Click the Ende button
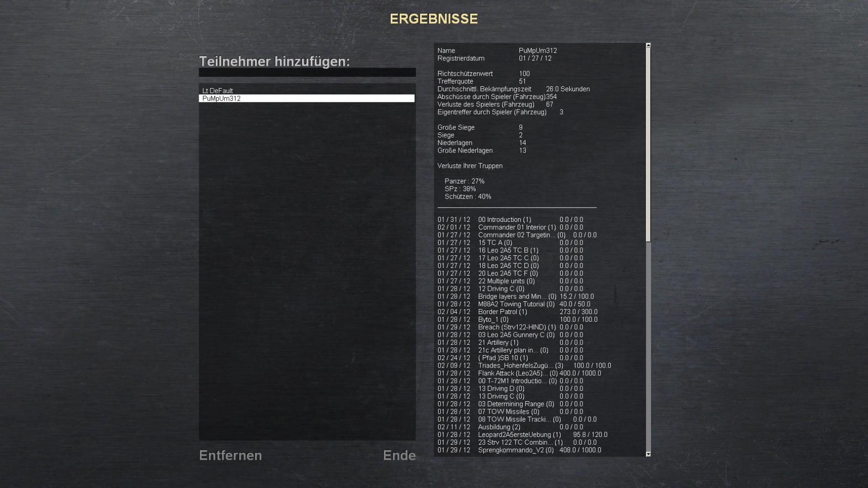The image size is (868, 488). (x=399, y=455)
